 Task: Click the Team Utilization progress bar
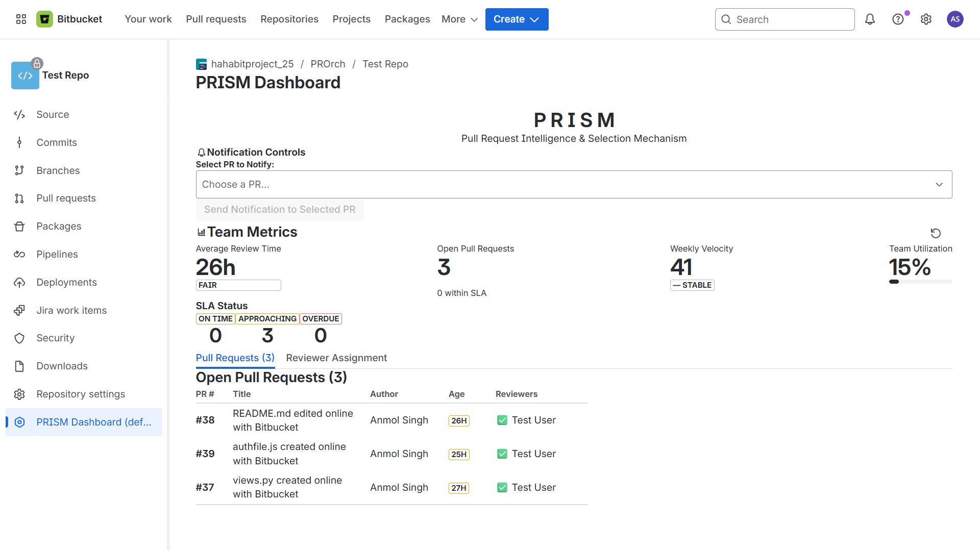tap(920, 282)
